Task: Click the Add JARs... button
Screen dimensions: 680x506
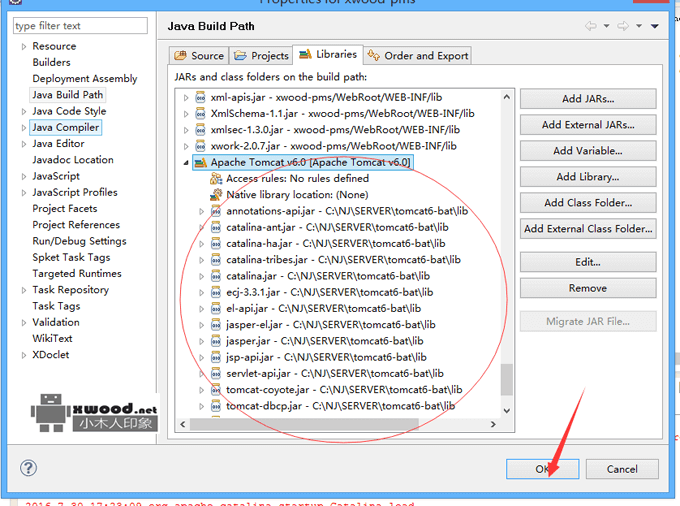Action: (x=588, y=99)
